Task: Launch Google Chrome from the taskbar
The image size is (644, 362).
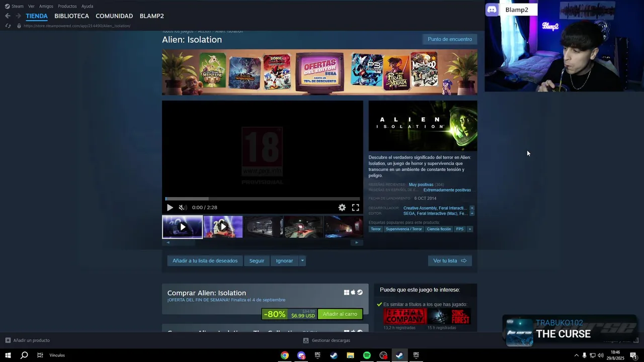Action: [285, 355]
